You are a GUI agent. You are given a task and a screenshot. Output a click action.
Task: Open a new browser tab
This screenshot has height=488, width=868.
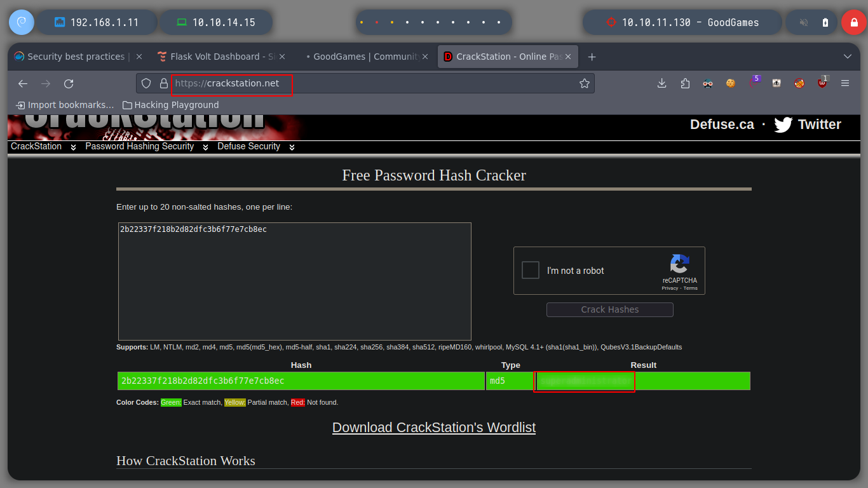[x=592, y=57]
